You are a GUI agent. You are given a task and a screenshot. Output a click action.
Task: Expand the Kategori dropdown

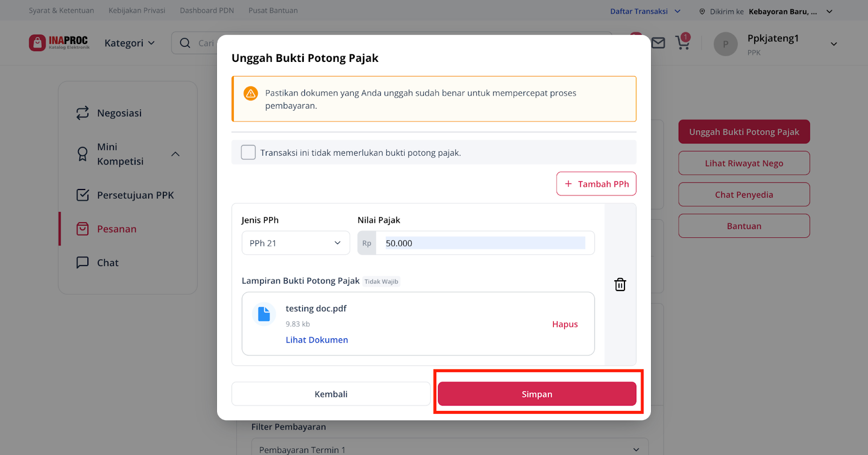pos(130,43)
